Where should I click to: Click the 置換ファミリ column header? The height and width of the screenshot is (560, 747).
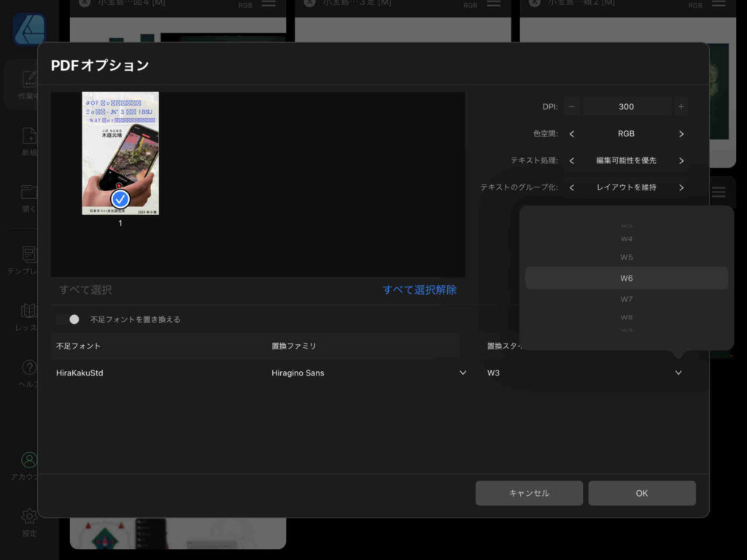point(294,346)
